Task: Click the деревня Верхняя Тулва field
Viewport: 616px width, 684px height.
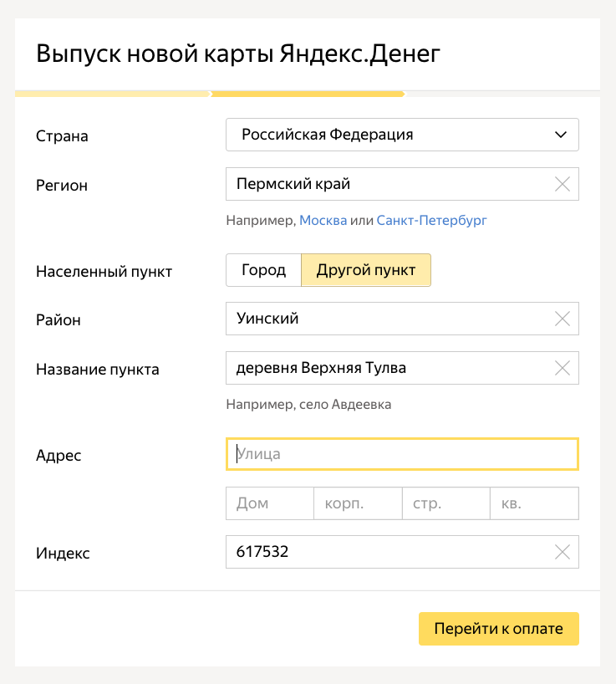Action: coord(376,368)
